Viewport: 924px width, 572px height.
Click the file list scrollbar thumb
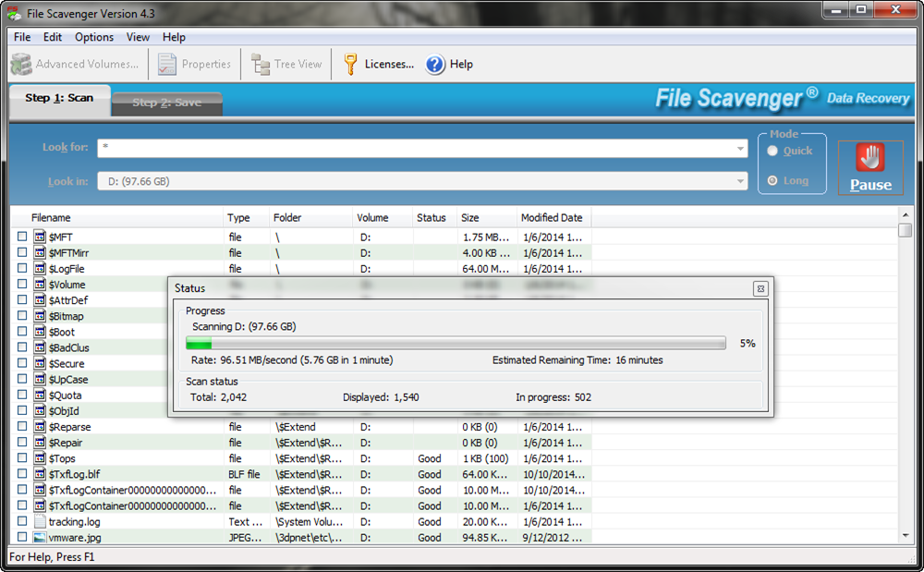point(906,230)
